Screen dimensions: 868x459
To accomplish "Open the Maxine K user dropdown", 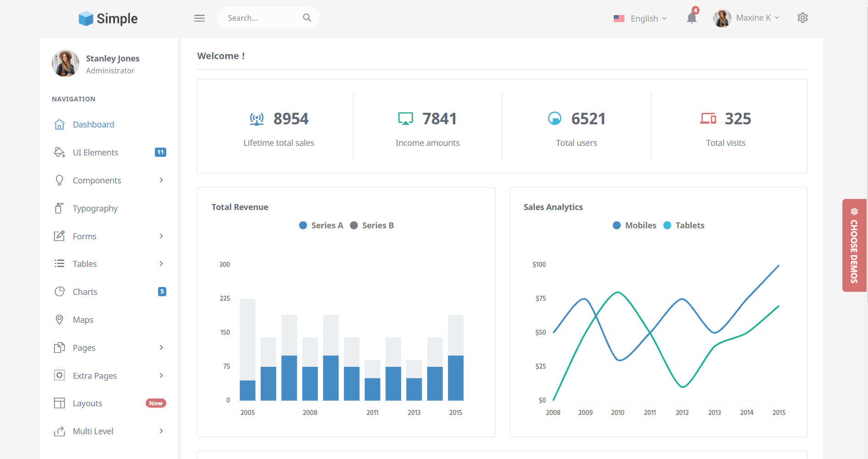I will click(x=746, y=18).
